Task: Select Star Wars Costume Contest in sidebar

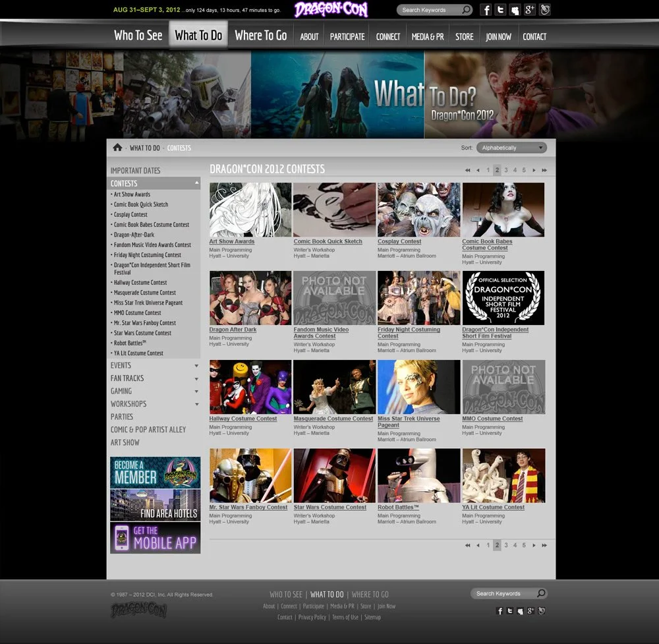Action: point(142,333)
